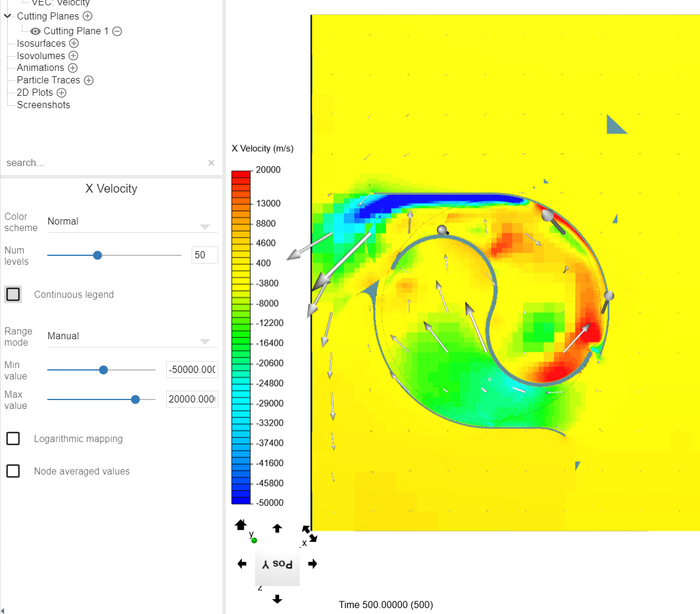The image size is (700, 614).
Task: Clear the search field with X icon
Action: coord(211,163)
